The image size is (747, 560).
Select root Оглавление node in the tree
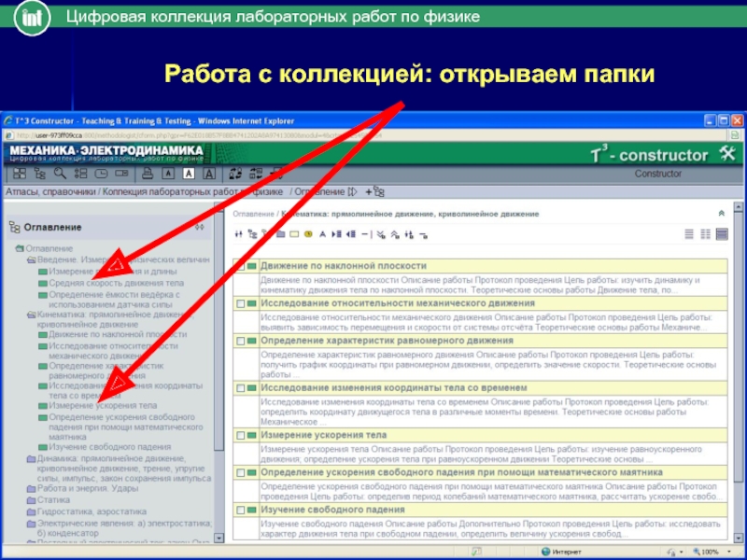[x=49, y=248]
